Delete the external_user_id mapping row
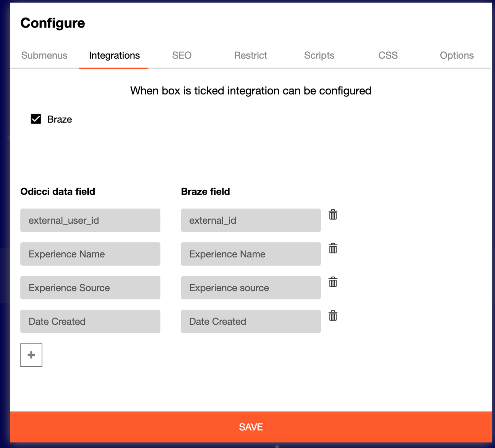Image resolution: width=495 pixels, height=448 pixels. coord(333,215)
